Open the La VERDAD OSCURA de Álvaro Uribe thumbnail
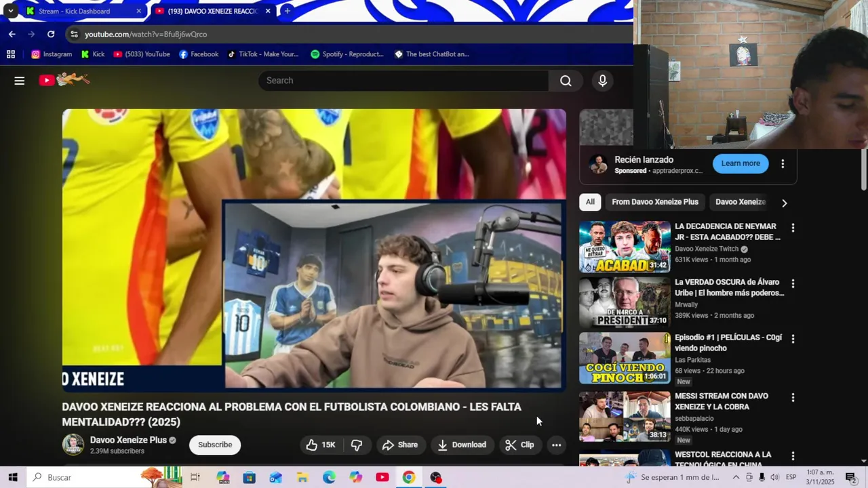Screen dimensions: 868x488 coord(625,302)
